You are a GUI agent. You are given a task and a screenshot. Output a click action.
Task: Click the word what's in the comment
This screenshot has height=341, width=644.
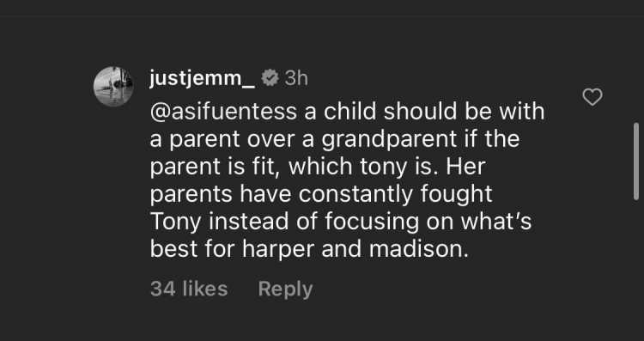[x=496, y=222]
